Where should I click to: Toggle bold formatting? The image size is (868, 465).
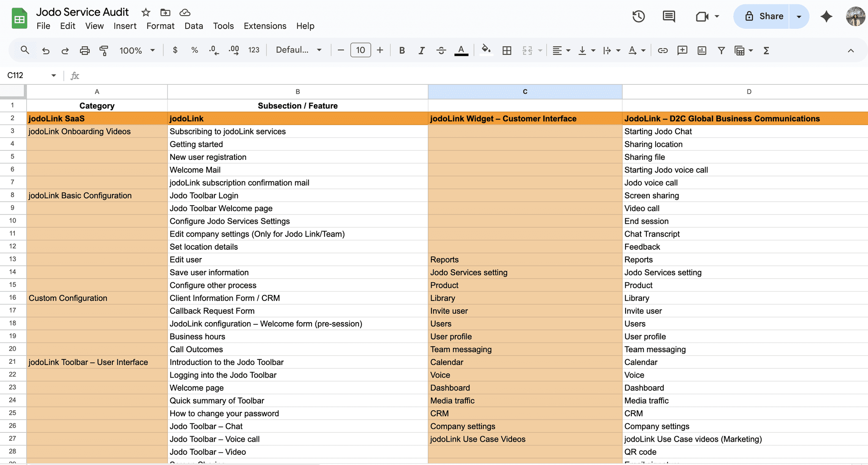[402, 50]
